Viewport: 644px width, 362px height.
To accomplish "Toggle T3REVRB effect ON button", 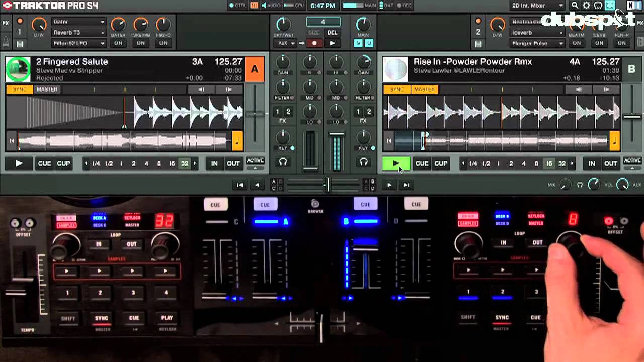I will 141,43.
